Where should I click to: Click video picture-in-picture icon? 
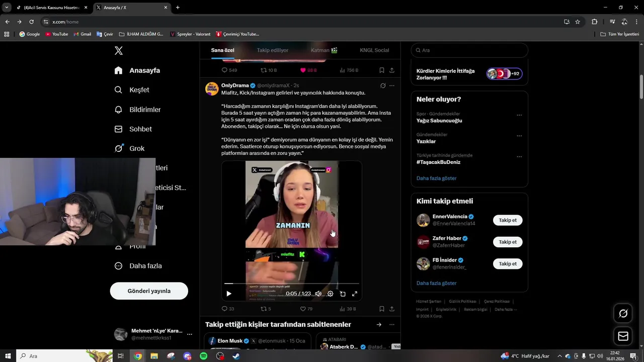pyautogui.click(x=343, y=294)
